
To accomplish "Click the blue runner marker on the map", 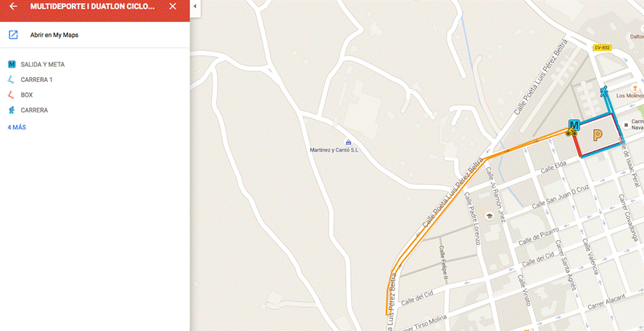I will [x=603, y=91].
